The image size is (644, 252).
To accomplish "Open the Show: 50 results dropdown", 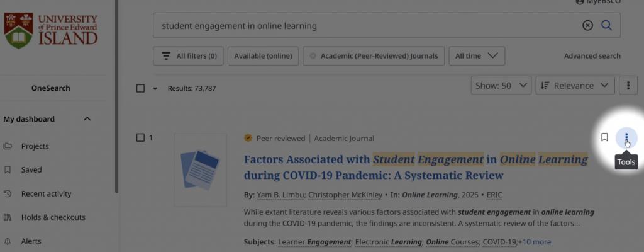I will 501,86.
